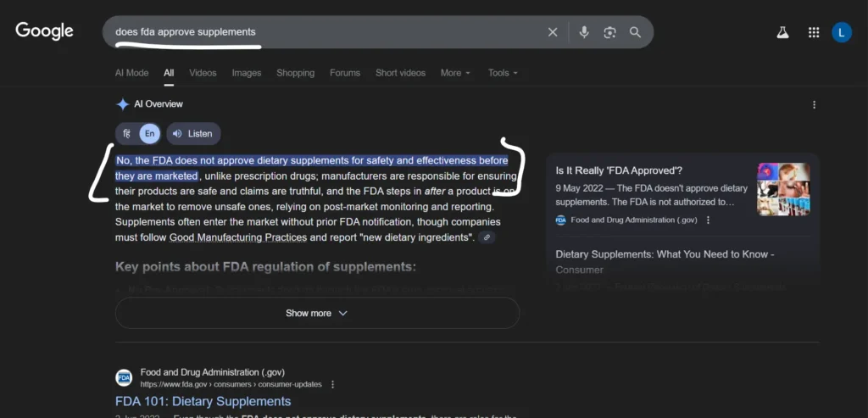Open Search Labs flask icon

tap(782, 32)
